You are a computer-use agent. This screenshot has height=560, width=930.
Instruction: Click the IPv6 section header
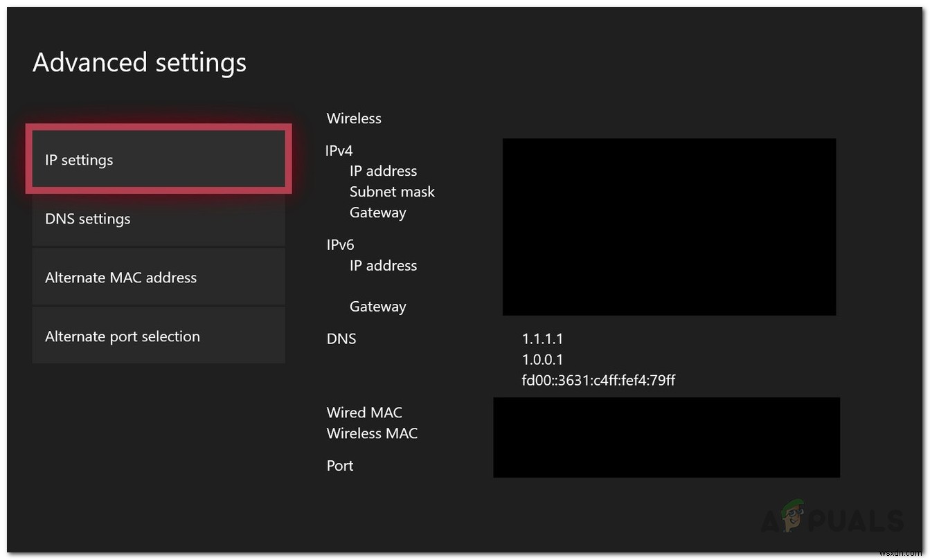coord(340,244)
